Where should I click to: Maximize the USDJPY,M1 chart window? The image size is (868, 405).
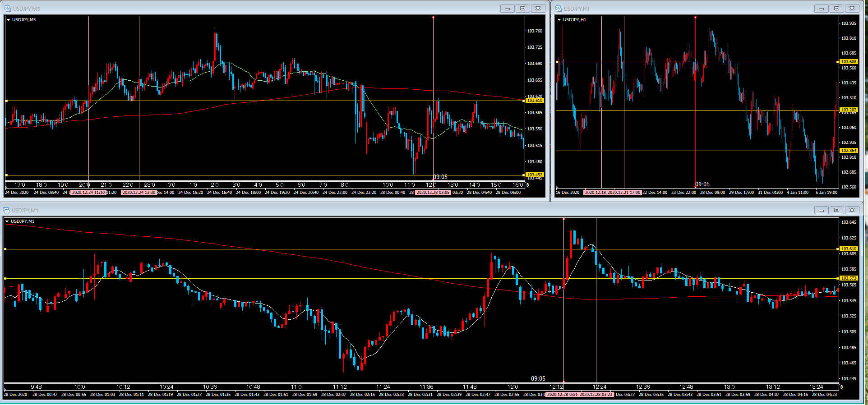[x=836, y=210]
